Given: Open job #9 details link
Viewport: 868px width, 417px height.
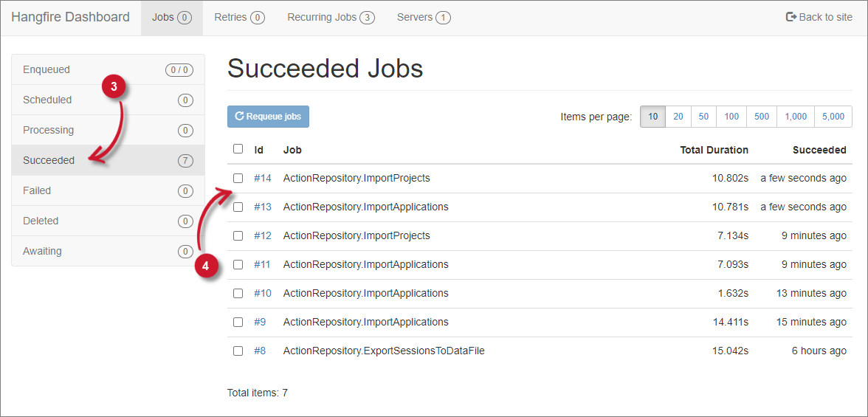Looking at the screenshot, I should point(260,323).
